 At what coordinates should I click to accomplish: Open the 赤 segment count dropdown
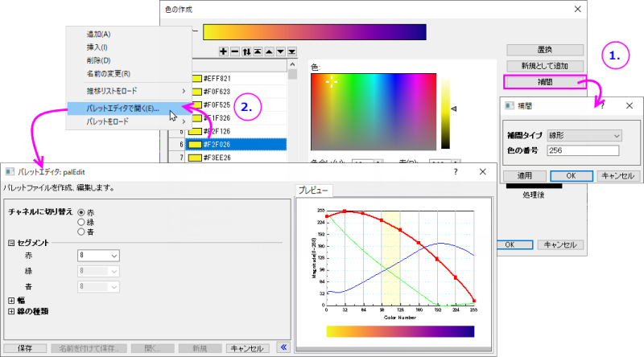(98, 255)
